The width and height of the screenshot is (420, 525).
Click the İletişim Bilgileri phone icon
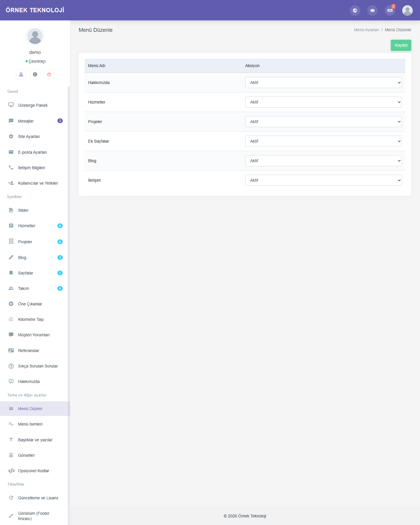[11, 167]
